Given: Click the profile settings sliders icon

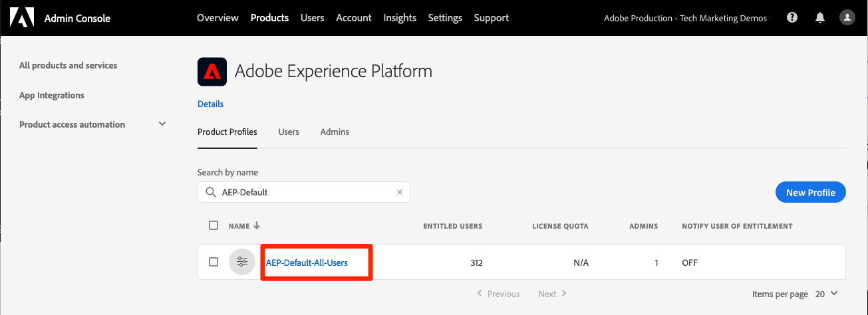Looking at the screenshot, I should pyautogui.click(x=242, y=262).
